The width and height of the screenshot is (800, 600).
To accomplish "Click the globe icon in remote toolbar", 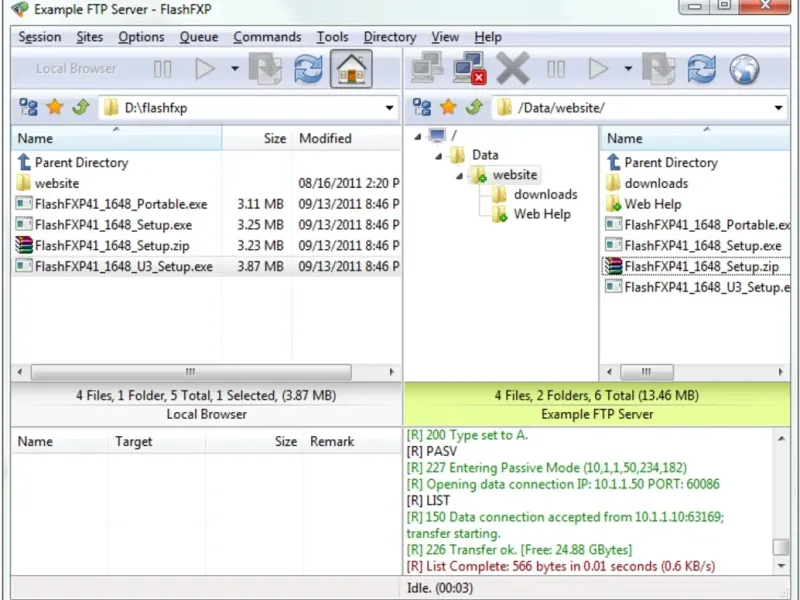I will tap(744, 69).
